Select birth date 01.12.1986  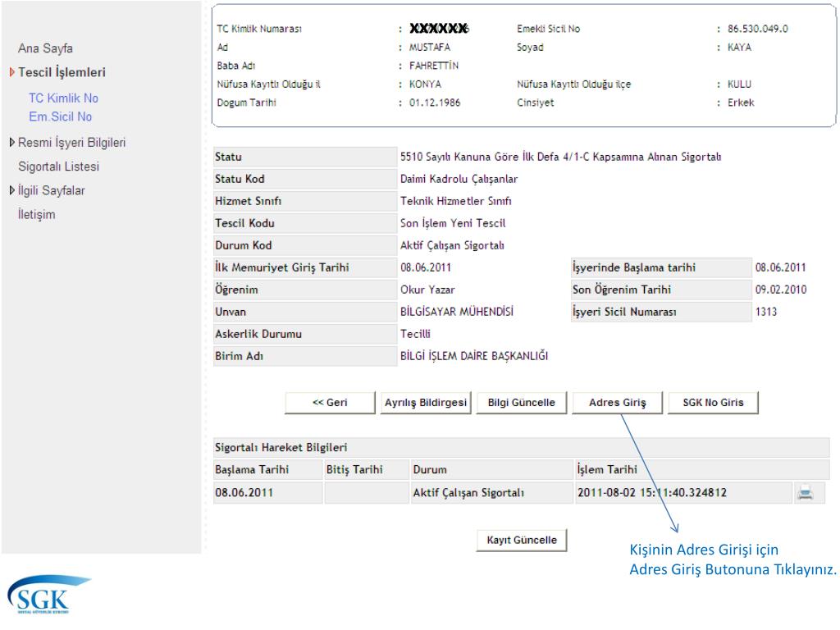point(435,103)
